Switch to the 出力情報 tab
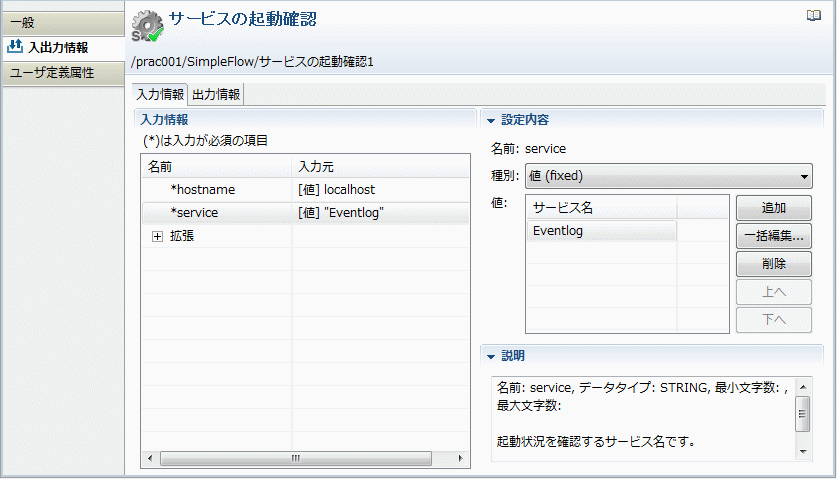This screenshot has height=479, width=837. coord(216,95)
